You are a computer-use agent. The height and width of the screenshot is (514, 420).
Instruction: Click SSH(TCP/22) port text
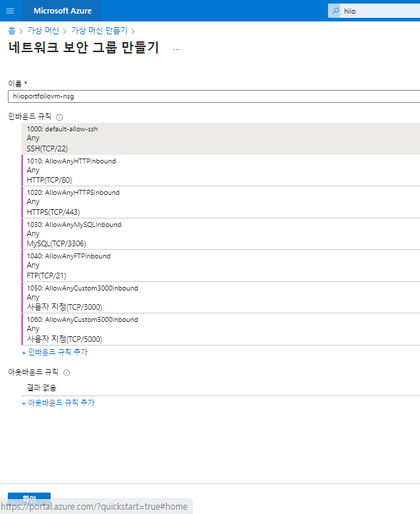pyautogui.click(x=47, y=148)
